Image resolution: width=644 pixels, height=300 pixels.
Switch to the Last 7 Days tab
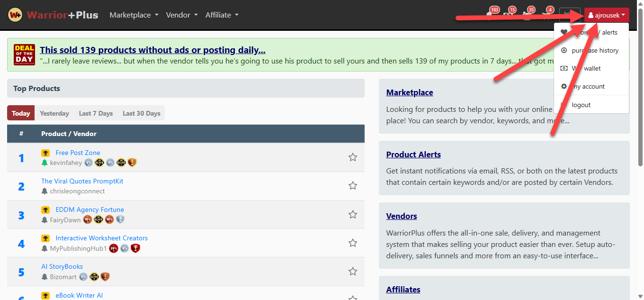[96, 113]
